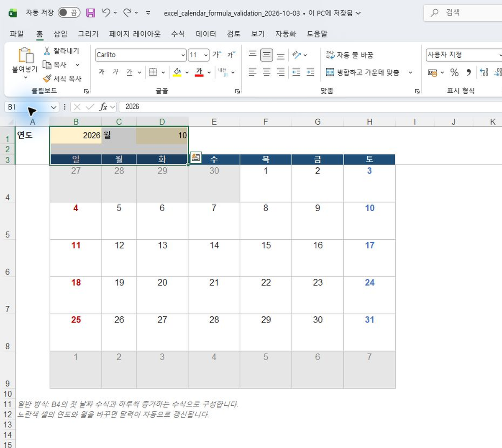Toggle Wrap Text (자동 줄 바꿈)

(x=349, y=55)
